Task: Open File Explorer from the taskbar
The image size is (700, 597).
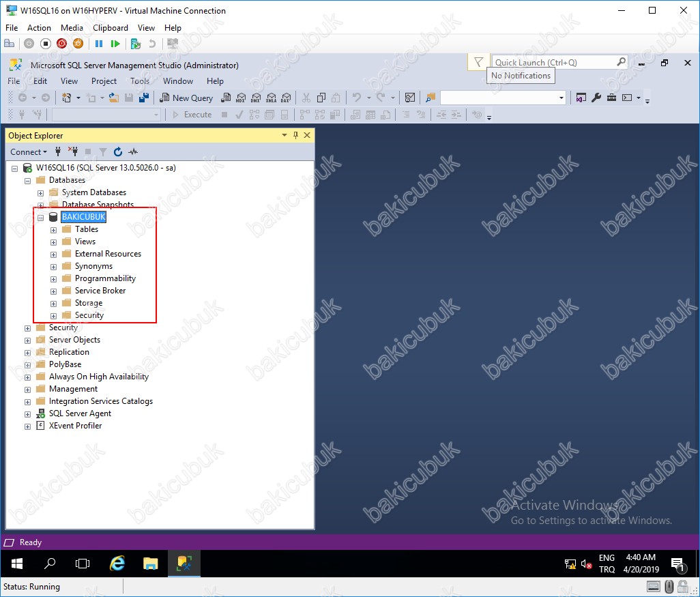Action: click(x=151, y=564)
